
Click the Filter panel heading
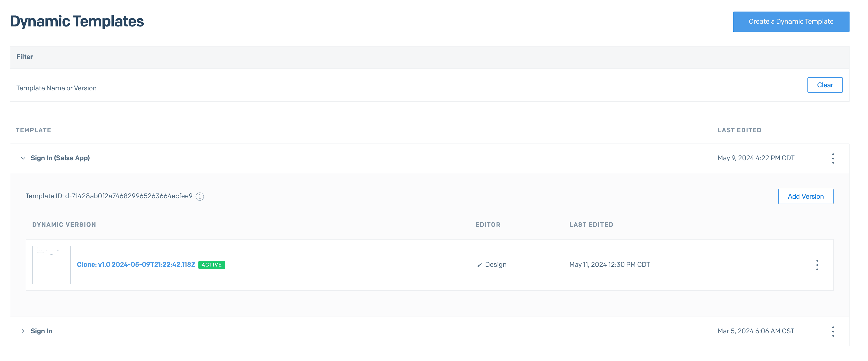pos(25,57)
